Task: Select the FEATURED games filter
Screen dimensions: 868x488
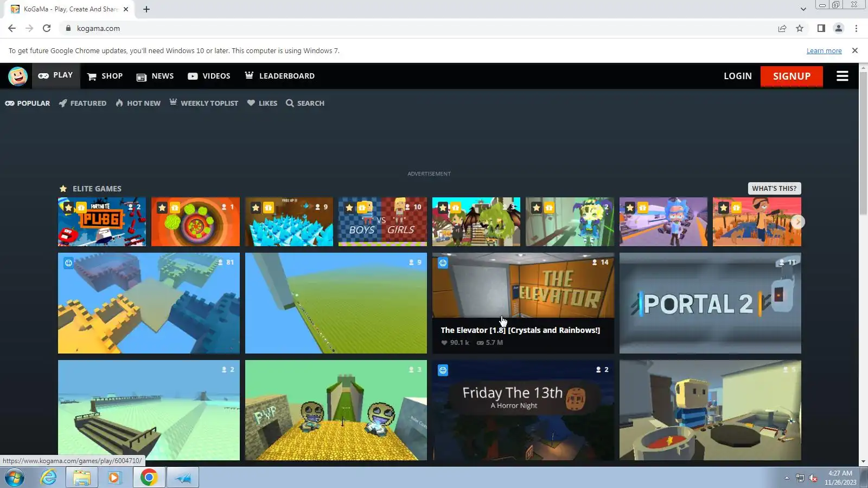Action: pos(82,103)
